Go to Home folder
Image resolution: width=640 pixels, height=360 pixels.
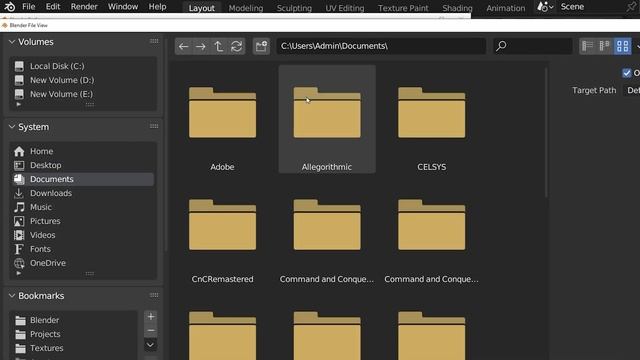pos(82,151)
